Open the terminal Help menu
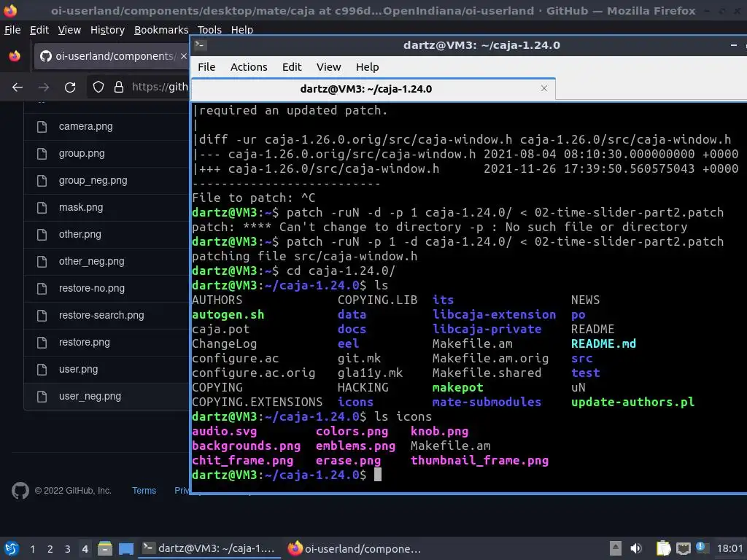Screen dimensions: 747x560 tap(368, 67)
